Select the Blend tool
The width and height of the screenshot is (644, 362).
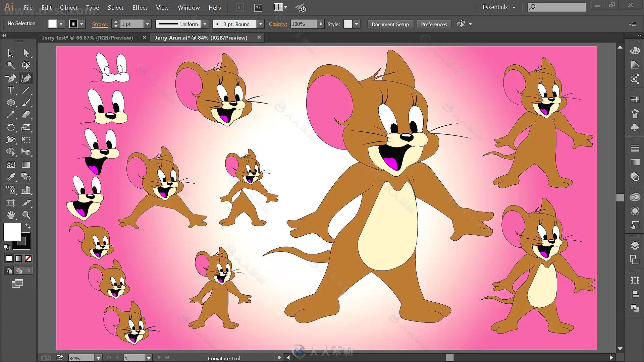pos(26,177)
